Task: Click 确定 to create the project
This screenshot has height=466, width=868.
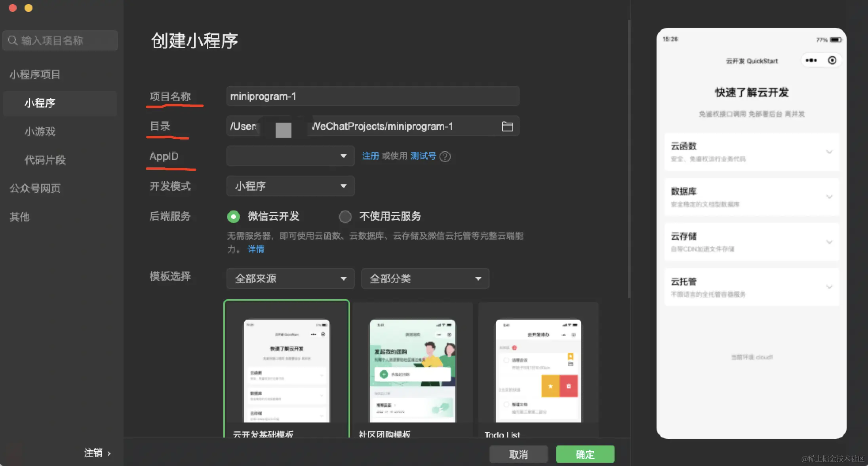Action: pyautogui.click(x=585, y=454)
